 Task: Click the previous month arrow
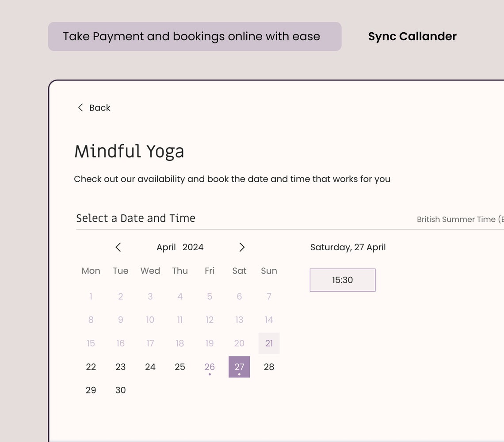(118, 248)
